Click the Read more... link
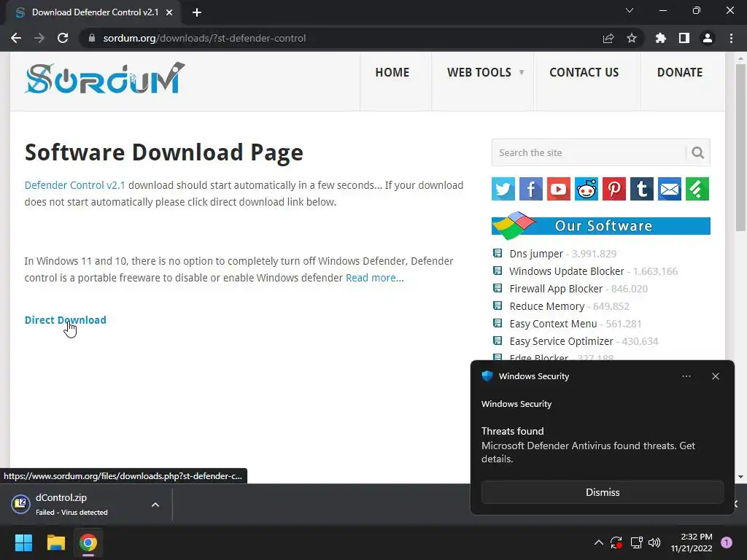Viewport: 747px width, 560px height. click(374, 278)
